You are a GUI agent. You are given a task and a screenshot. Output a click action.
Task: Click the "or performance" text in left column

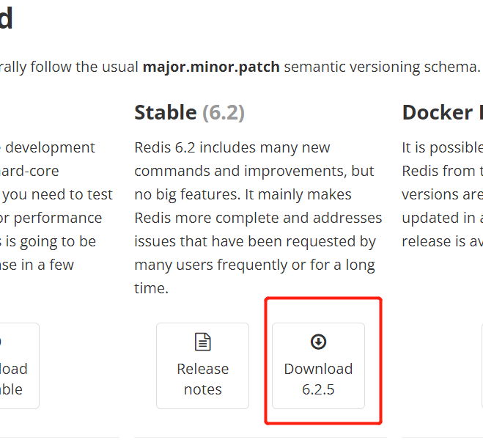click(53, 218)
